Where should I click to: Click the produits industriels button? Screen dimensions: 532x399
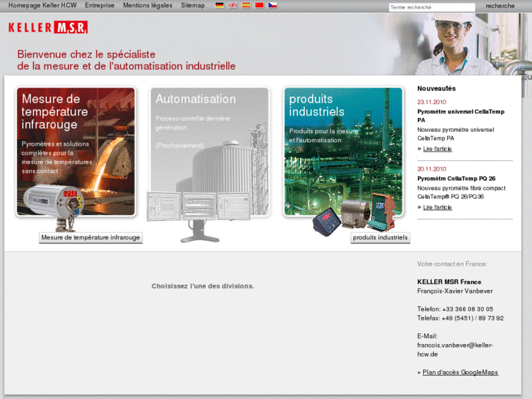tap(380, 237)
